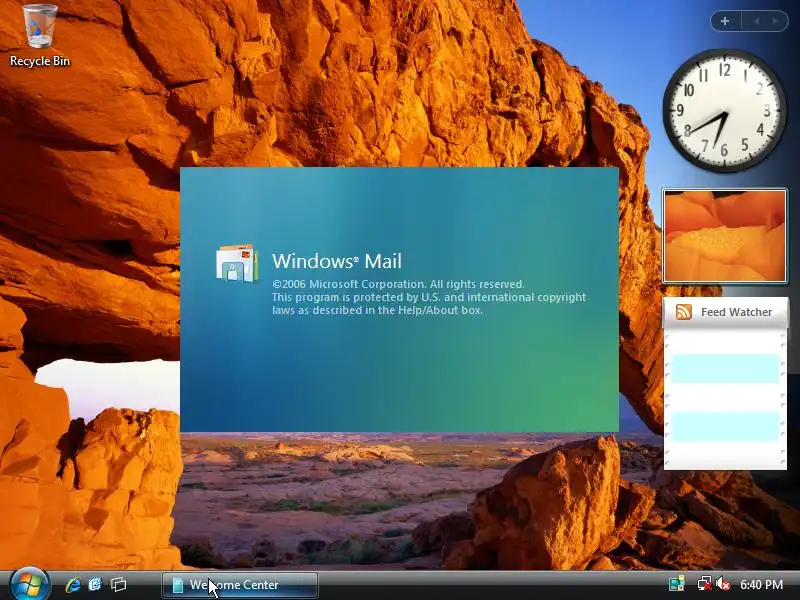Click the Feed Watcher header label
This screenshot has height=600, width=800.
[x=736, y=312]
